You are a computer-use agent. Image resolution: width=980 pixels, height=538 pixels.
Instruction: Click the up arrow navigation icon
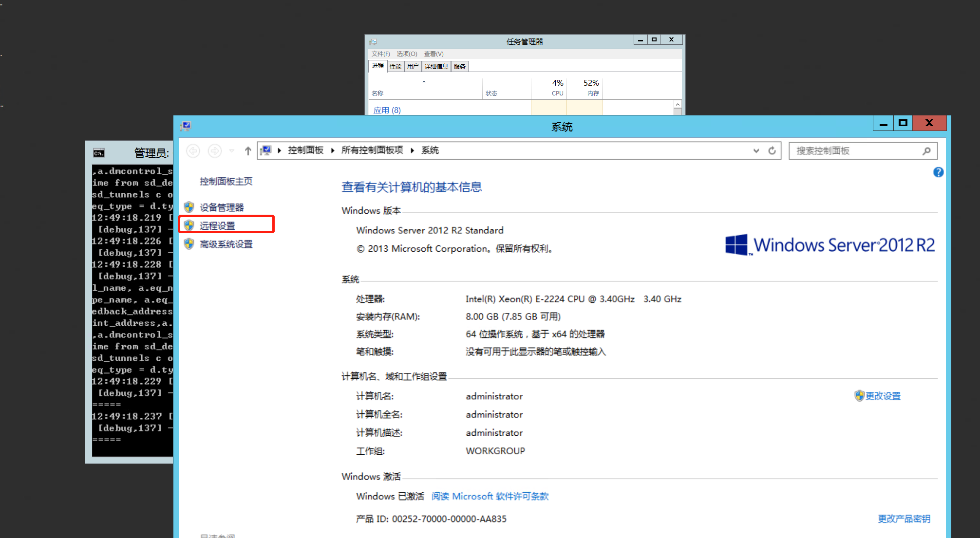coord(248,151)
